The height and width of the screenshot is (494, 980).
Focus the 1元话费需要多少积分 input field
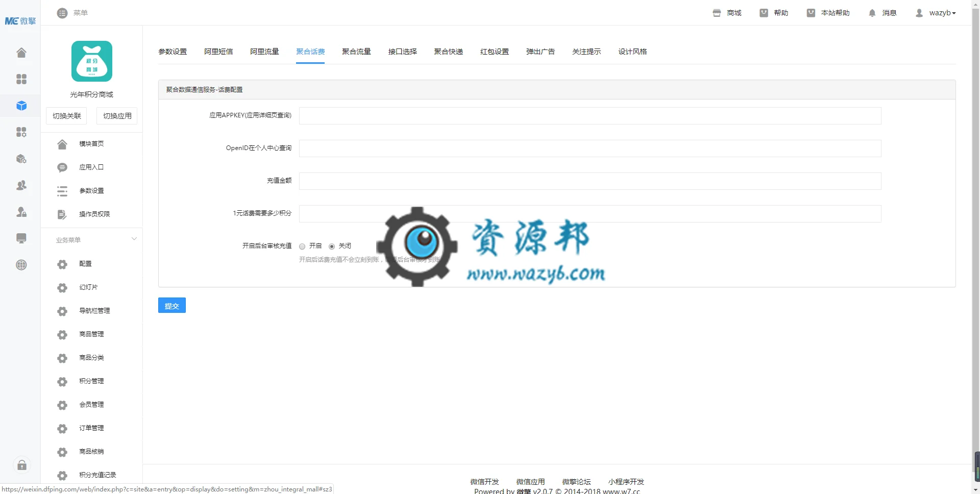click(590, 214)
